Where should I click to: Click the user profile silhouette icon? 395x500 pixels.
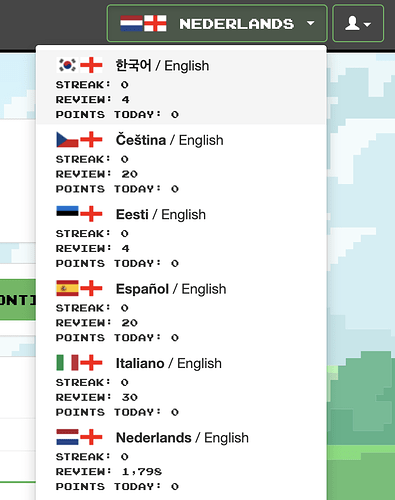(352, 23)
